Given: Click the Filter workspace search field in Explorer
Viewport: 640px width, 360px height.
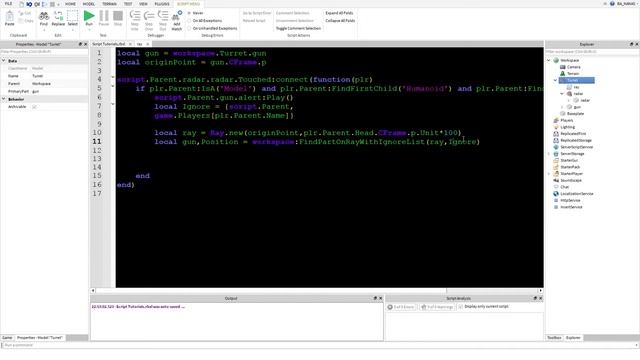Looking at the screenshot, I should point(592,52).
